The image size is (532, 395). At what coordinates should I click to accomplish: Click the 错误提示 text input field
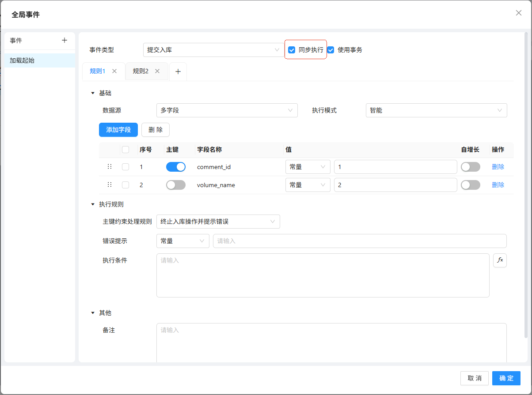point(359,241)
